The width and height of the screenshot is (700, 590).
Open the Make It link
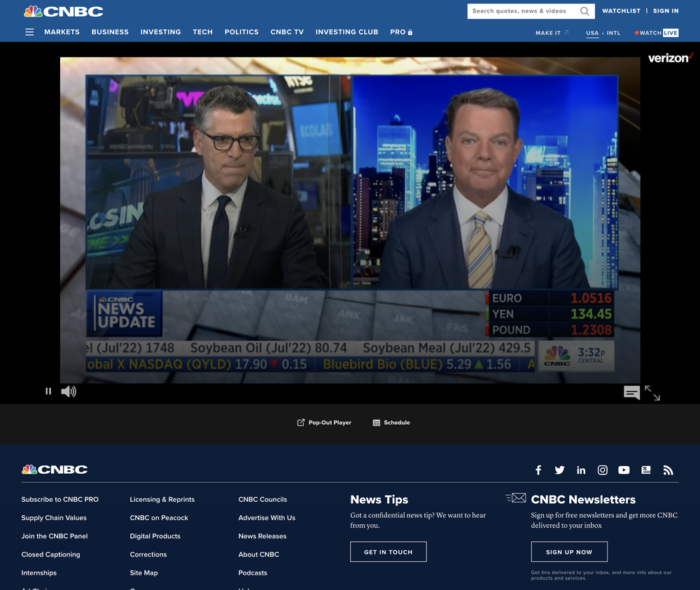(552, 33)
